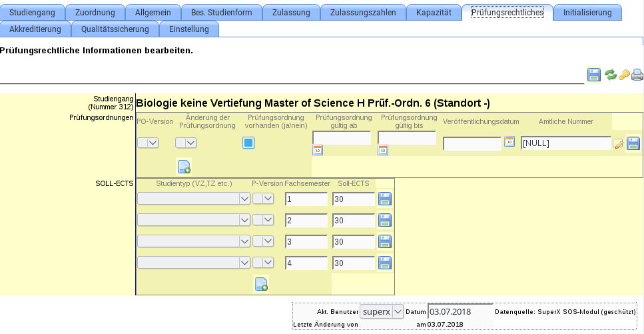
Task: Switch to the Zulassungszahlen tab
Action: tap(363, 13)
